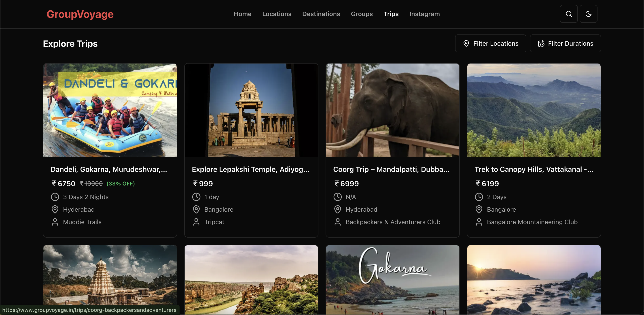Click struck-through ₹10000 price
Screen dimensions: 644x315
(91, 184)
